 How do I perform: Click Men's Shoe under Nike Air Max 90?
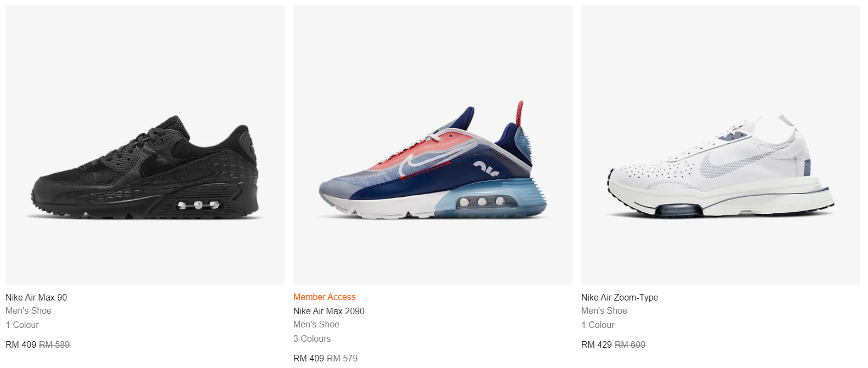pyautogui.click(x=29, y=310)
